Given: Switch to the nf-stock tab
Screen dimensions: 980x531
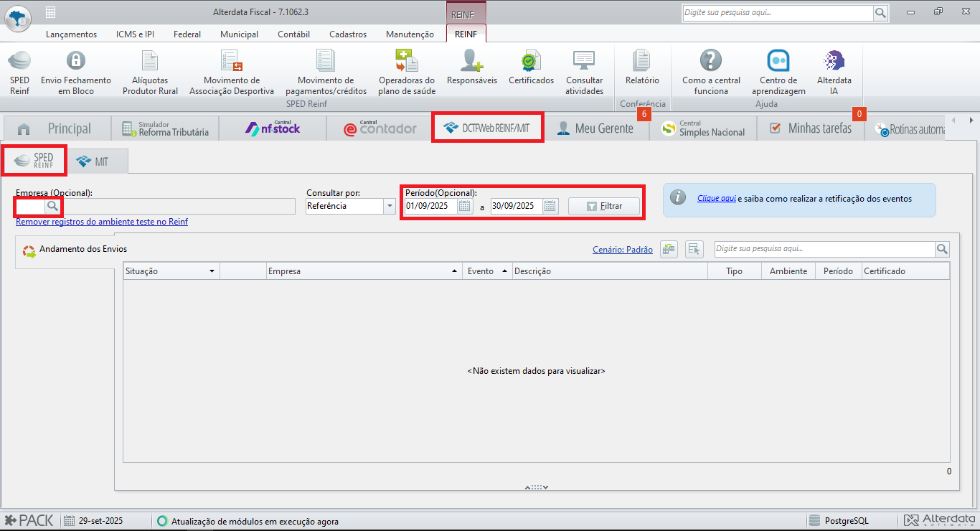Looking at the screenshot, I should 273,128.
